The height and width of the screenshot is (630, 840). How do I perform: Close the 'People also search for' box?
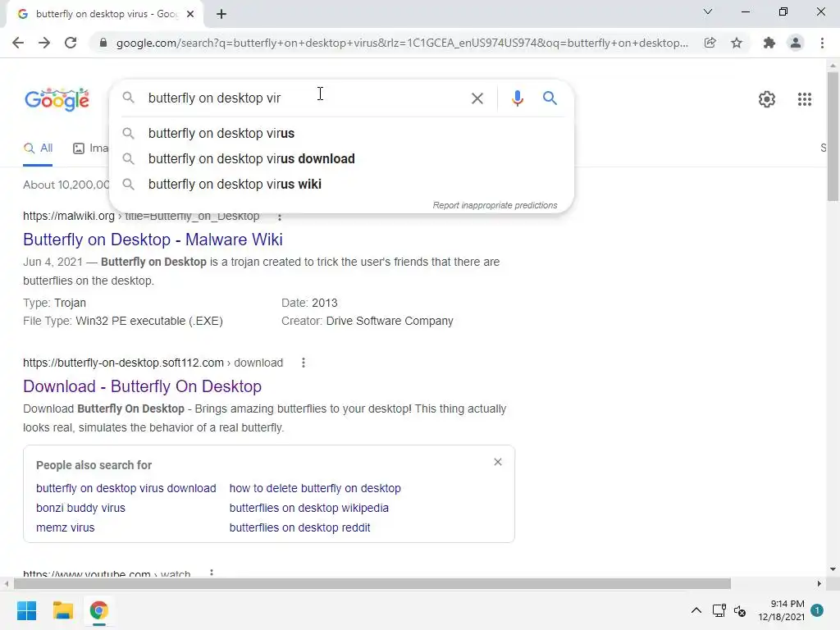tap(498, 462)
